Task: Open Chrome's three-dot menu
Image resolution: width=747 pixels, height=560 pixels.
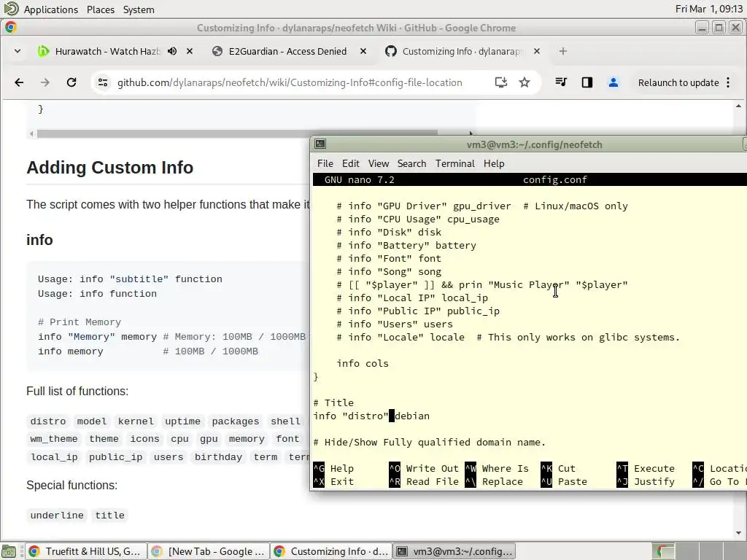Action: point(728,82)
